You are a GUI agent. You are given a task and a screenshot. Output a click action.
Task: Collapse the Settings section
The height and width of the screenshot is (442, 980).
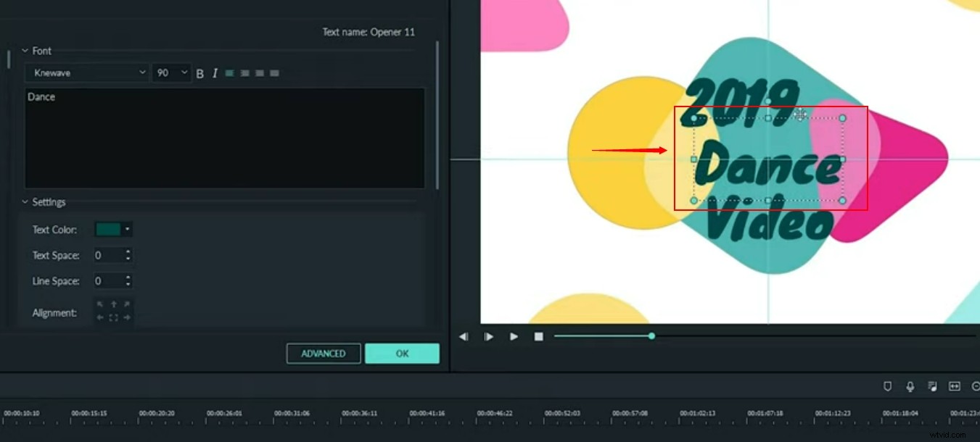25,202
